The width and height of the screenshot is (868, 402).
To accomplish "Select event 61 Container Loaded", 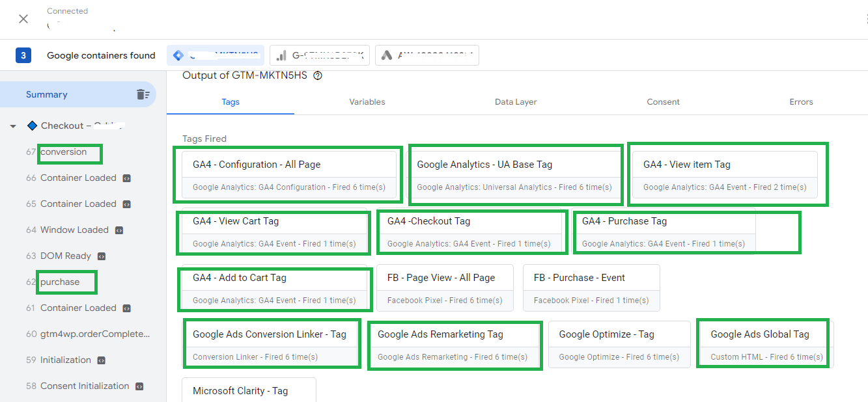I will coord(78,308).
